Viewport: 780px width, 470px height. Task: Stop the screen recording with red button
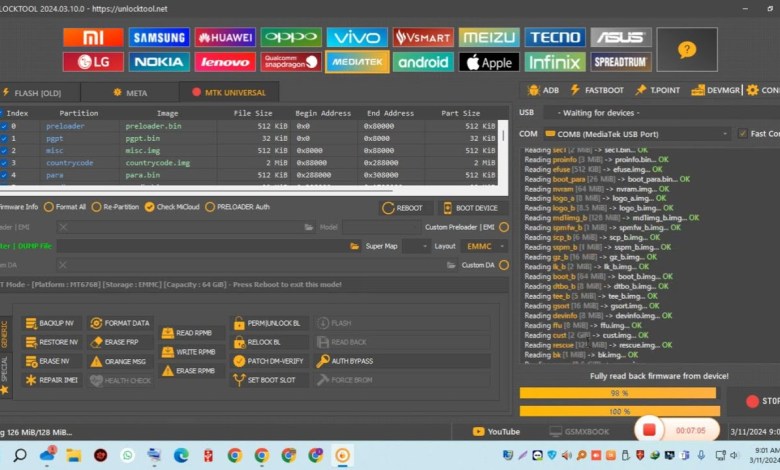pos(648,430)
